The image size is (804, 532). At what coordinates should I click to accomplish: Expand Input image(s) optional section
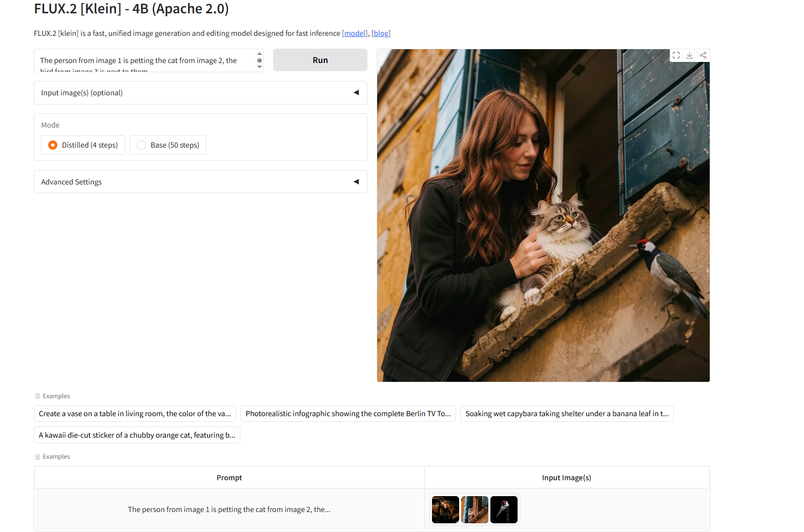(200, 93)
